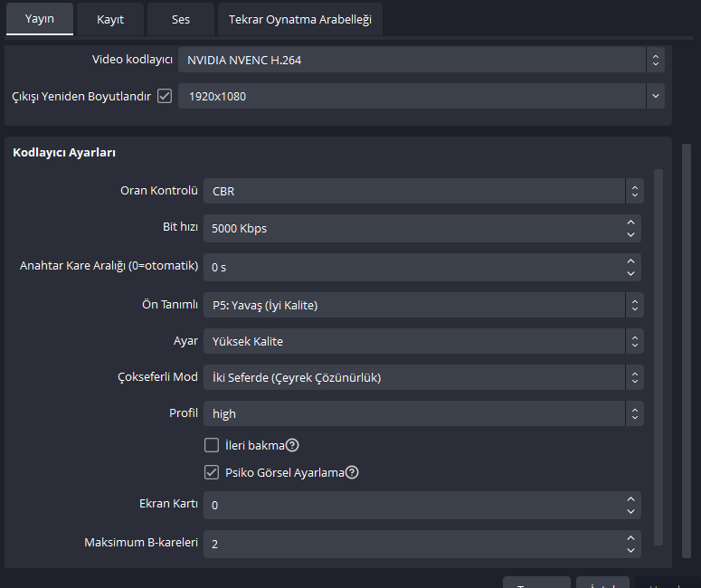Expand the Ön Tanımlı preset dropdown

423,305
